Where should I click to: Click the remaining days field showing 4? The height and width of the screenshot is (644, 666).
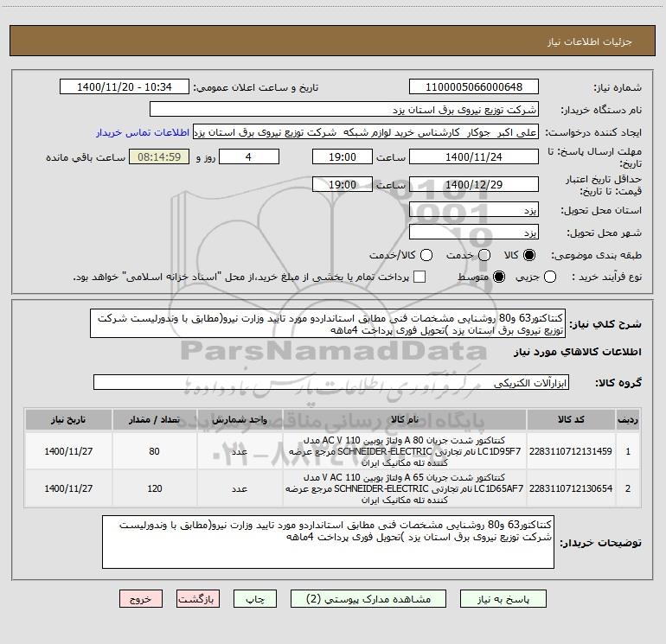[249, 157]
